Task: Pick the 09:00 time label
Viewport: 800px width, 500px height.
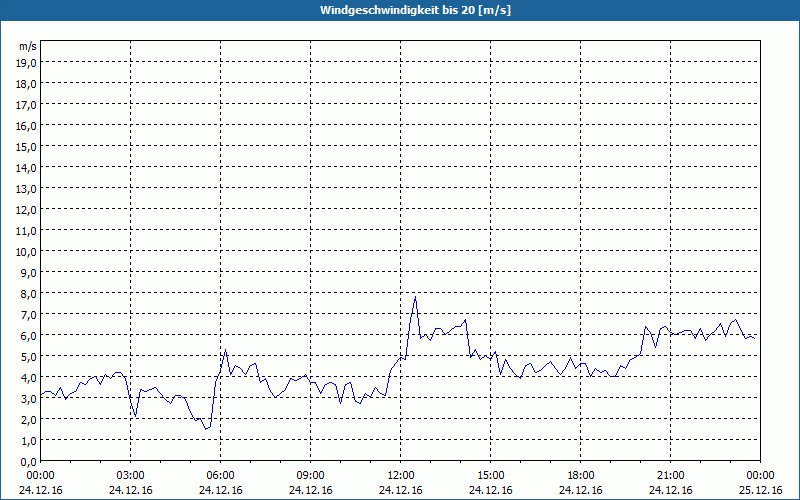Action: (x=310, y=476)
